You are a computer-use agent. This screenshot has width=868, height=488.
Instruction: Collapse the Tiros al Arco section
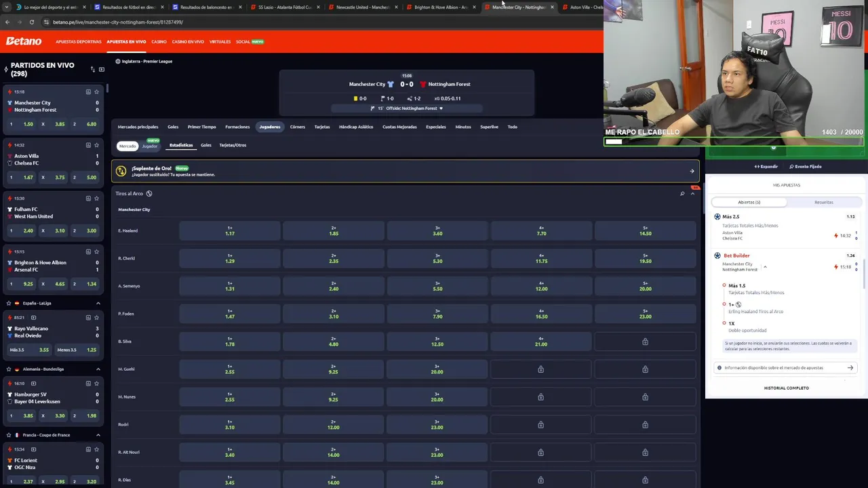click(x=692, y=194)
